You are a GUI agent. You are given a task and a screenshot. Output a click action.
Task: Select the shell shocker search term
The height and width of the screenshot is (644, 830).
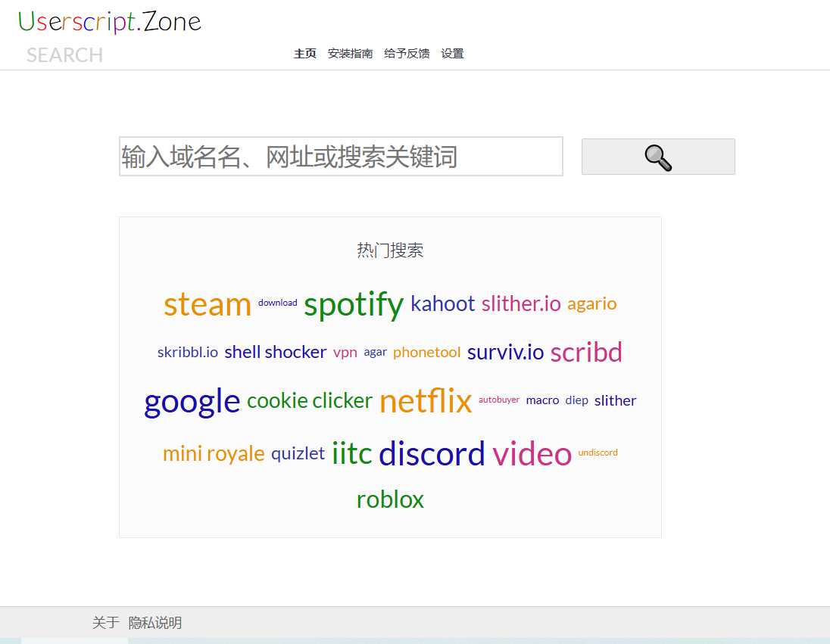[275, 351]
